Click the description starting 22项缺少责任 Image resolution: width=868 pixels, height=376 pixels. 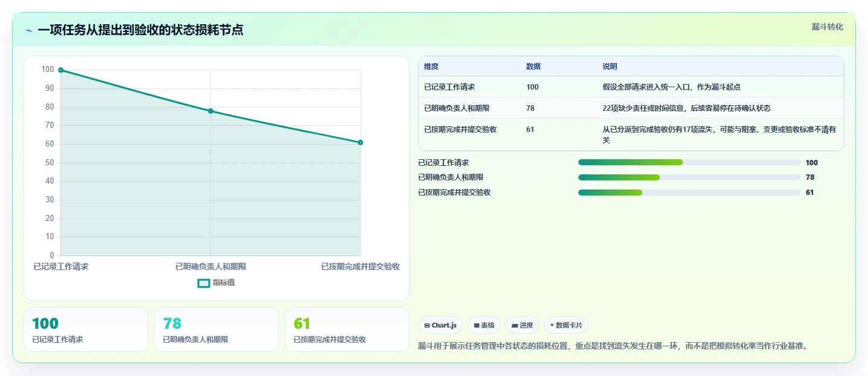click(x=687, y=108)
